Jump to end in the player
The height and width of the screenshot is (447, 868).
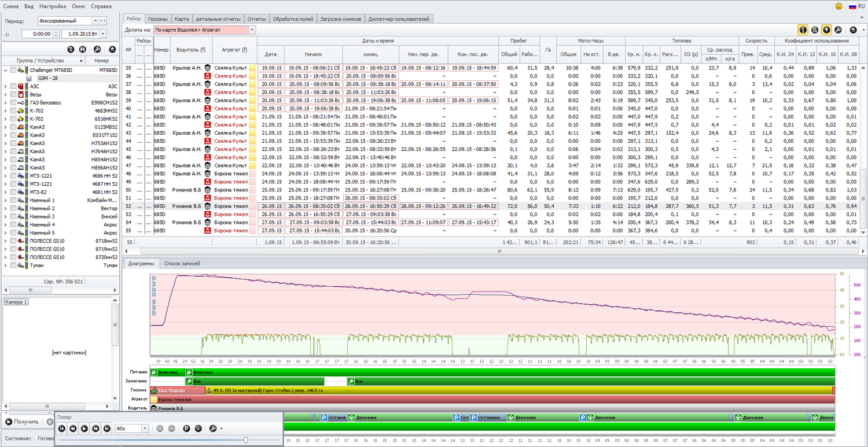107,428
